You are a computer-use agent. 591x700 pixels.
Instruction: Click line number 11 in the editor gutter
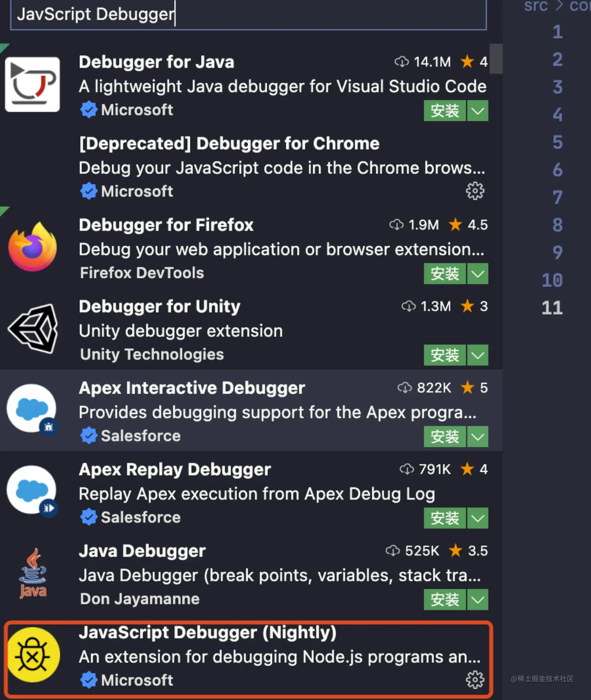click(552, 308)
